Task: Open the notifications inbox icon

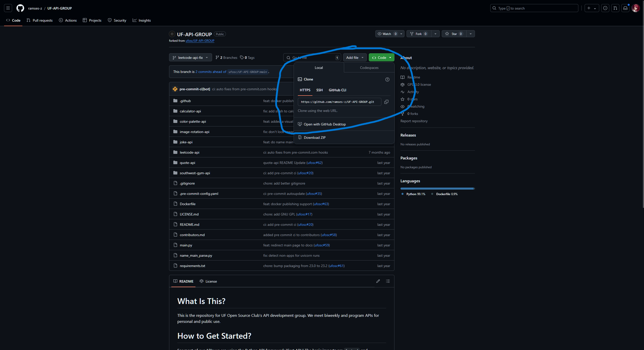Action: (626, 8)
